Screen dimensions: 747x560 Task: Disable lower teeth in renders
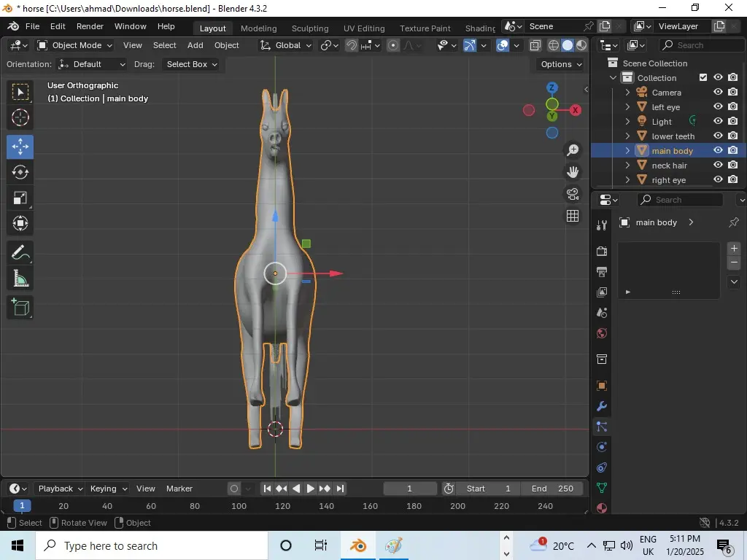point(733,136)
